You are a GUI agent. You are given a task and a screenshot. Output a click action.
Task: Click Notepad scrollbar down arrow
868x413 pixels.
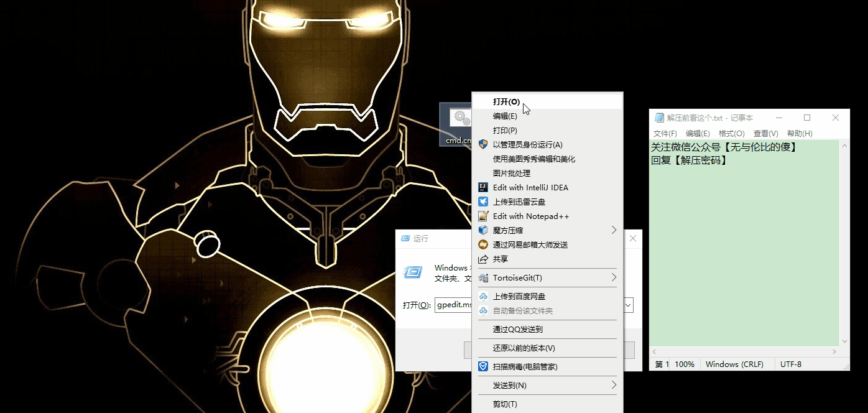pos(844,341)
